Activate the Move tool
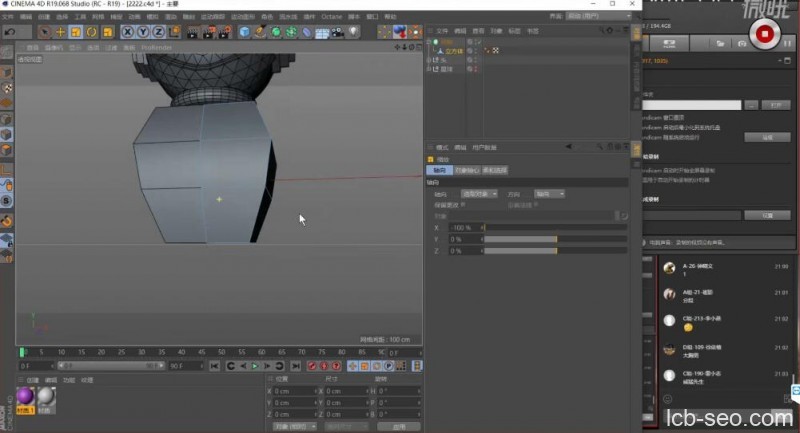Screen dimensions: 800x433 point(60,32)
